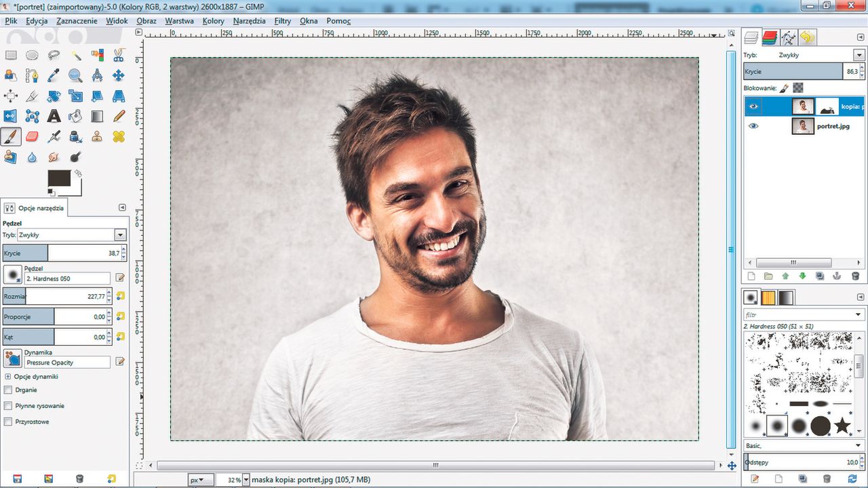Select the Color Picker eyedropper tool
Screen dimensions: 868x488
54,75
